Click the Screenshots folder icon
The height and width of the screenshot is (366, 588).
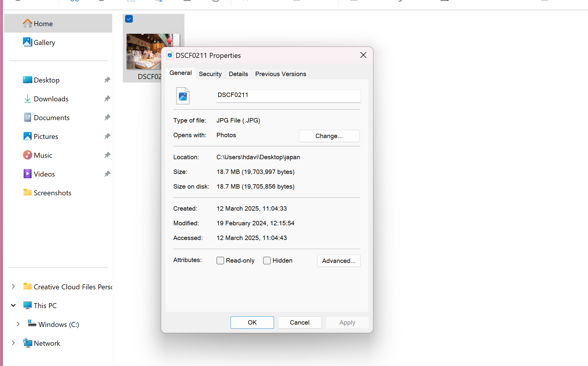click(x=27, y=192)
